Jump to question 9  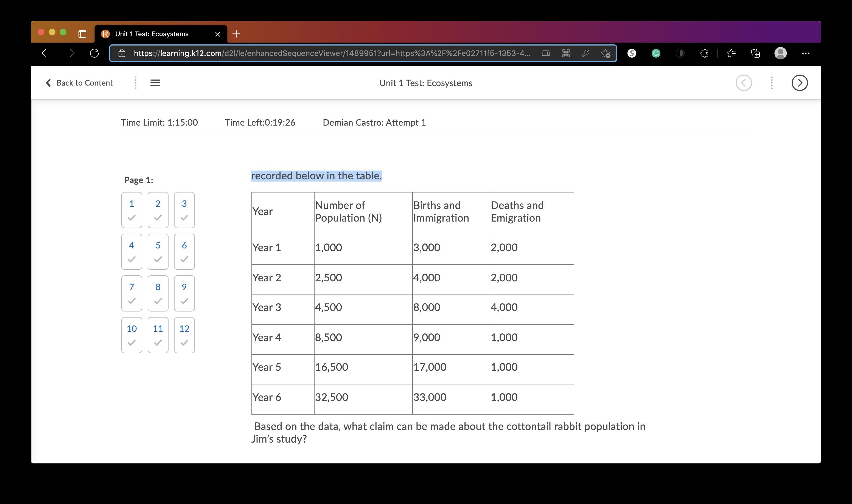pos(184,293)
